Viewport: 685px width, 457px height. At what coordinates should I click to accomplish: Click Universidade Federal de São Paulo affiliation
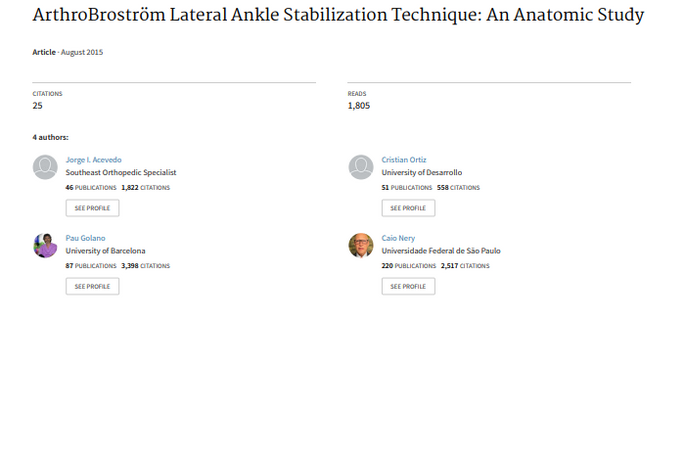click(441, 251)
